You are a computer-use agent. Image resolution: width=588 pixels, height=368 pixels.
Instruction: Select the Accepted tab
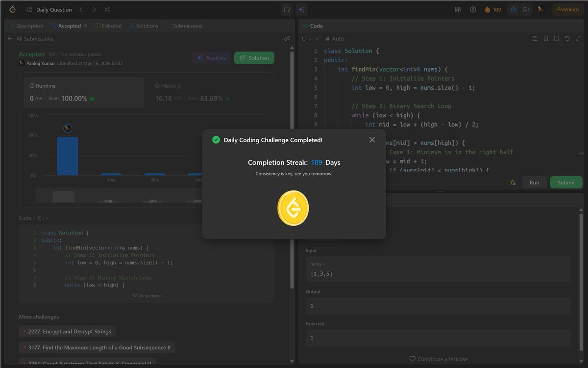click(x=66, y=26)
